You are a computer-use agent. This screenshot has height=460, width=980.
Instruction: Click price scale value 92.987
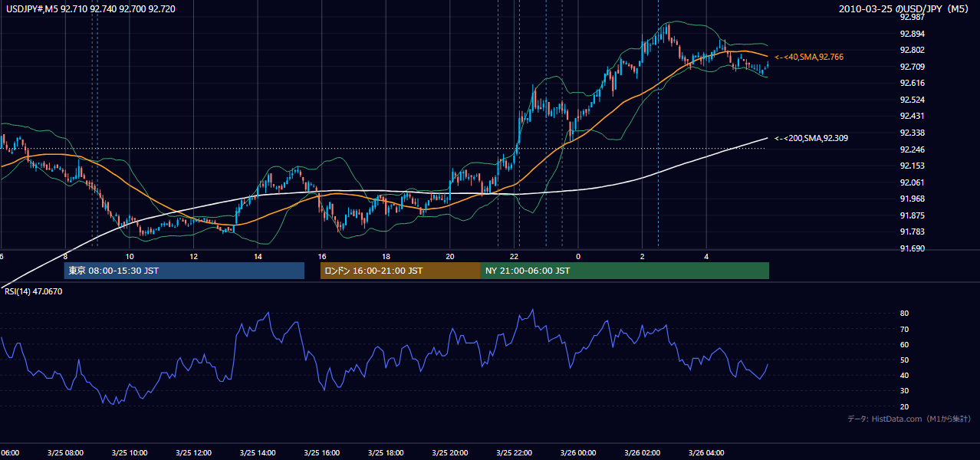(x=912, y=18)
